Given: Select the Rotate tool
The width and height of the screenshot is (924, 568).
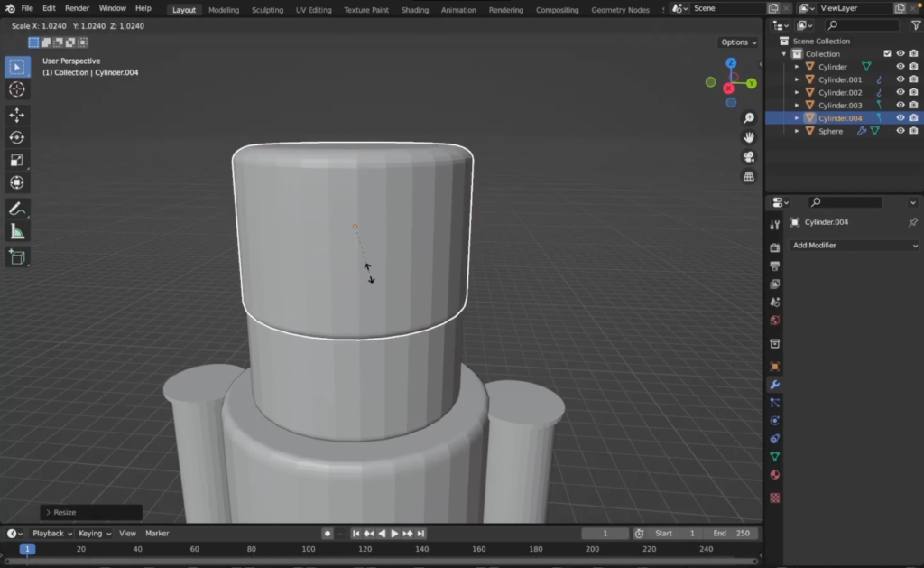Looking at the screenshot, I should point(17,137).
